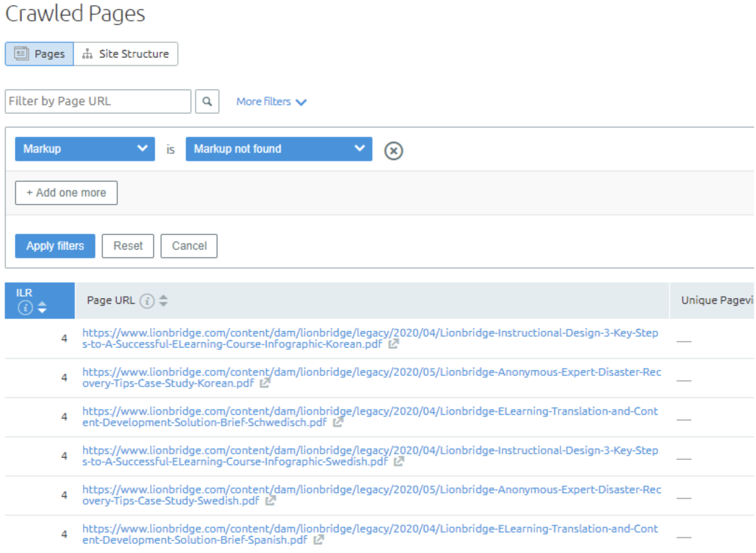Click the ILR column info icon
The width and height of the screenshot is (756, 553).
(x=25, y=308)
